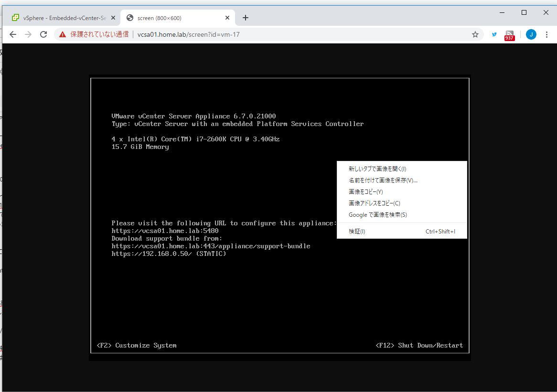Minimize the Chrome window

click(x=502, y=12)
